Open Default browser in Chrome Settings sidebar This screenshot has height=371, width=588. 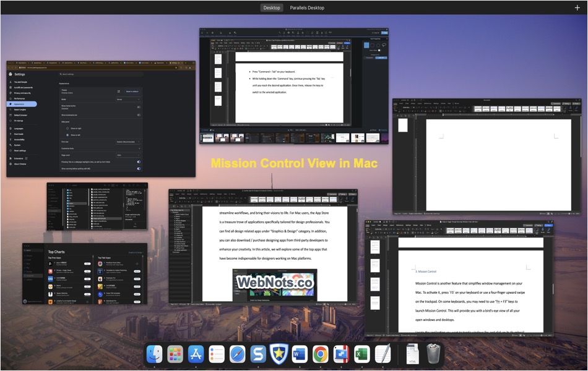coord(22,115)
